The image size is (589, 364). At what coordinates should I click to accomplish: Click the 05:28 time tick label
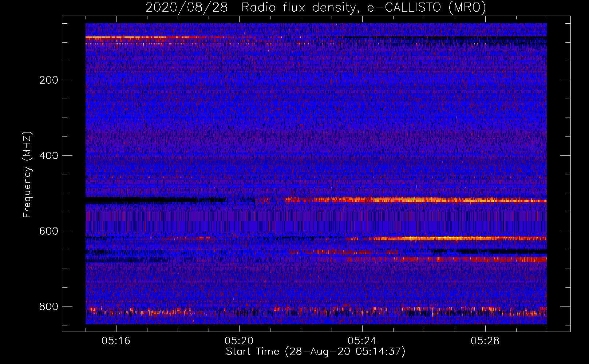tap(485, 341)
